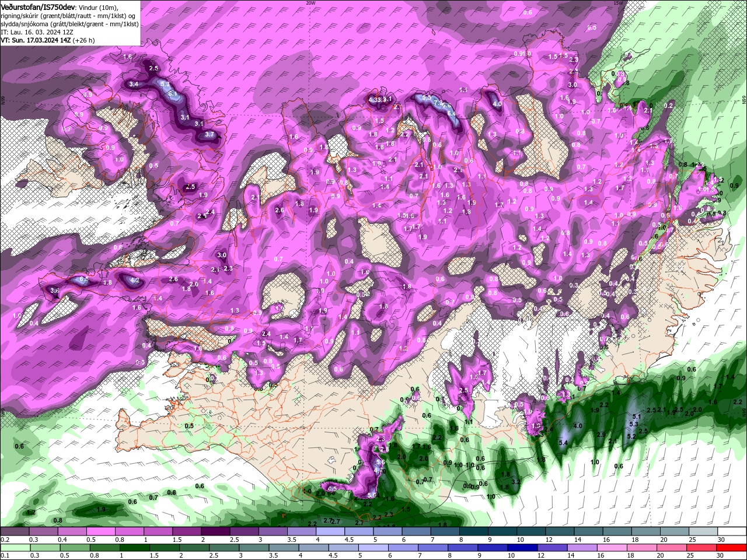Pick the darkest purple 2–2.5 snow swatch
This screenshot has width=747, height=560.
coord(215,531)
